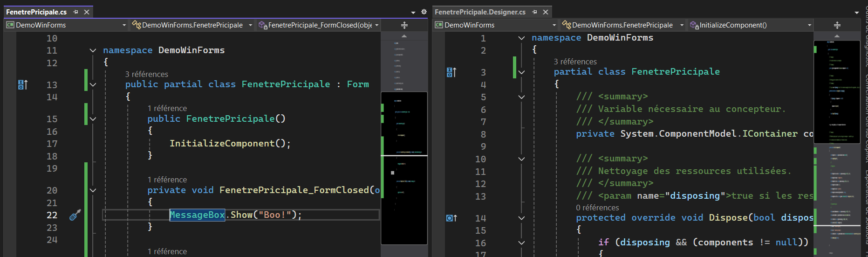Pin the FenetrePricipale.Designer.cs tab
The height and width of the screenshot is (257, 868).
click(x=535, y=12)
